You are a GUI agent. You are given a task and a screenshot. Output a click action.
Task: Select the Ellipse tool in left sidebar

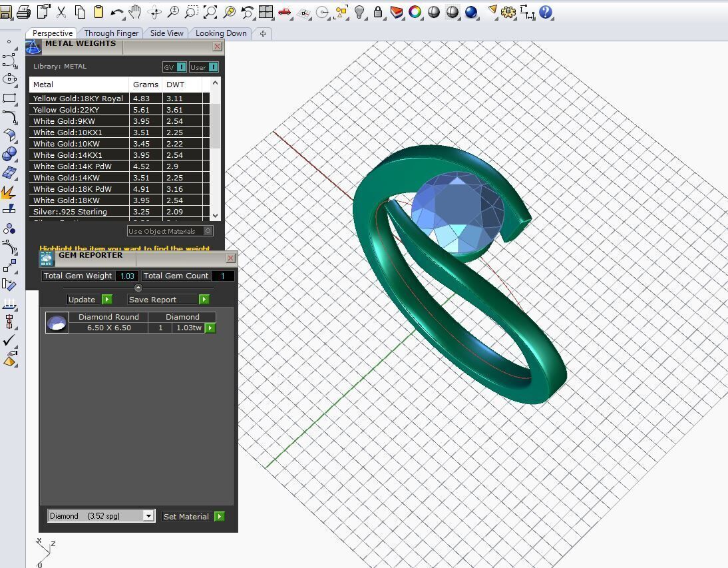point(9,79)
